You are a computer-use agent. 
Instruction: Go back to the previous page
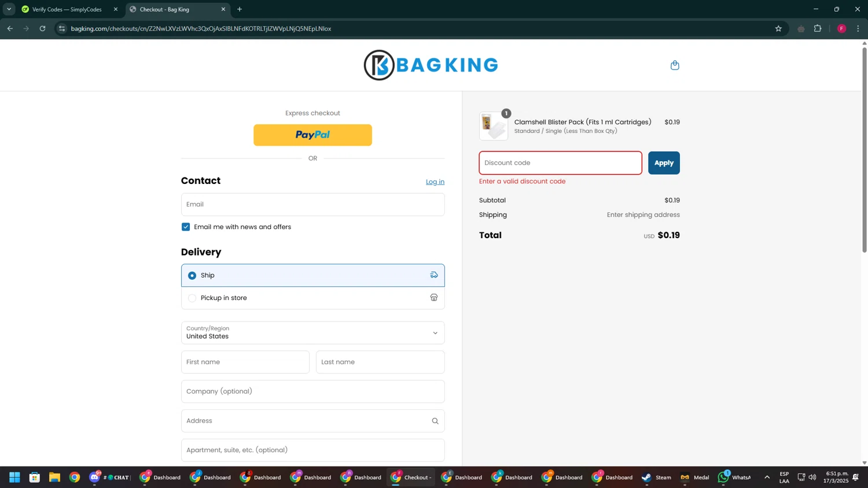pos(10,28)
